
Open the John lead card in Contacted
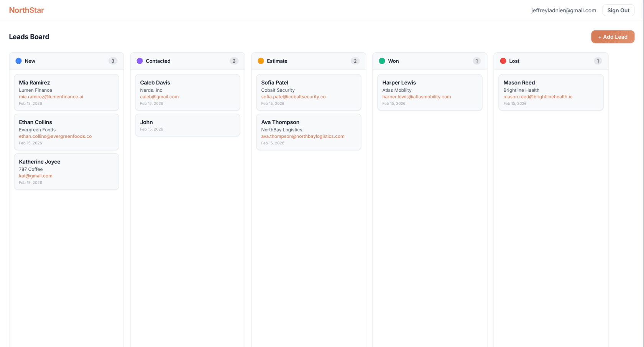click(187, 125)
